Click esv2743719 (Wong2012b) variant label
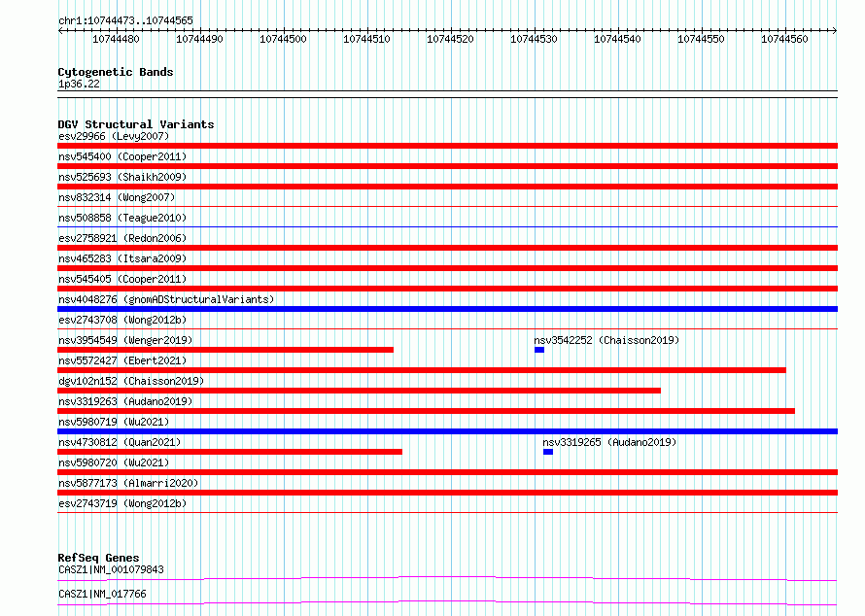This screenshot has width=865, height=616. 122,503
